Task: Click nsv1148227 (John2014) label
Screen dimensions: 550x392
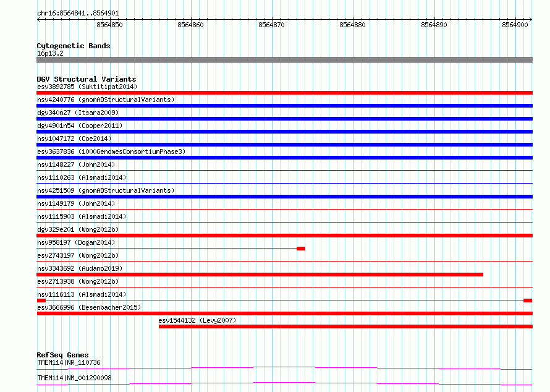Action: coord(76,164)
